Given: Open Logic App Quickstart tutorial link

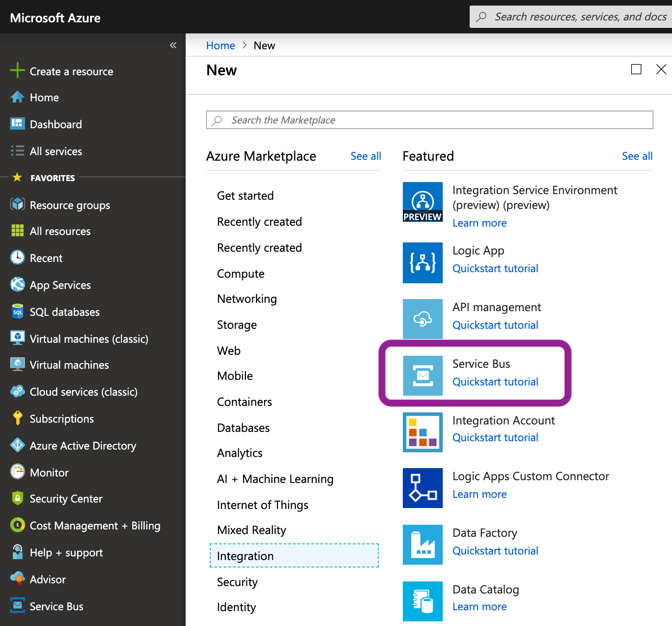Looking at the screenshot, I should 495,268.
